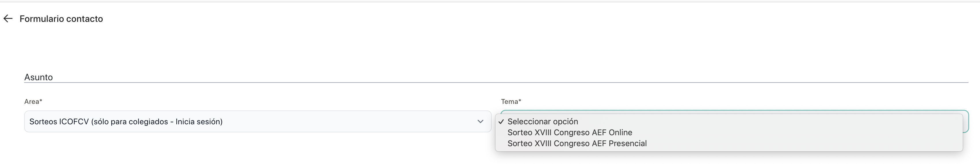Click empty space right of Presencial option
The width and height of the screenshot is (980, 164).
(x=799, y=144)
